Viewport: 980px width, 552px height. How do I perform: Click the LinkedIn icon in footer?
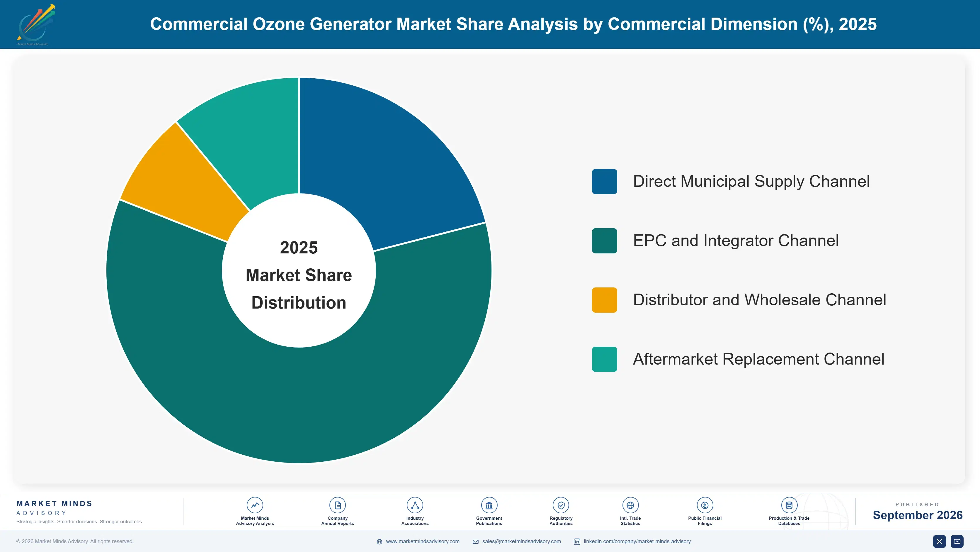(577, 542)
